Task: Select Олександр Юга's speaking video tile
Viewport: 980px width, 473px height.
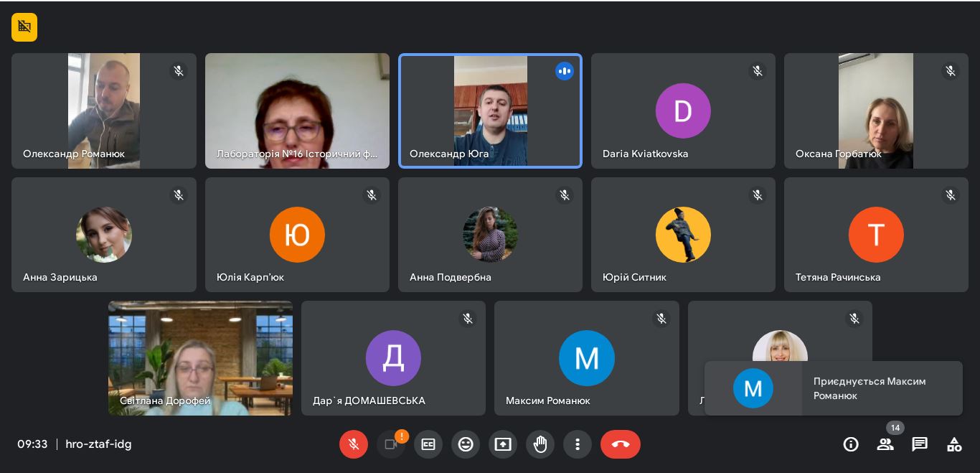Action: click(x=490, y=111)
